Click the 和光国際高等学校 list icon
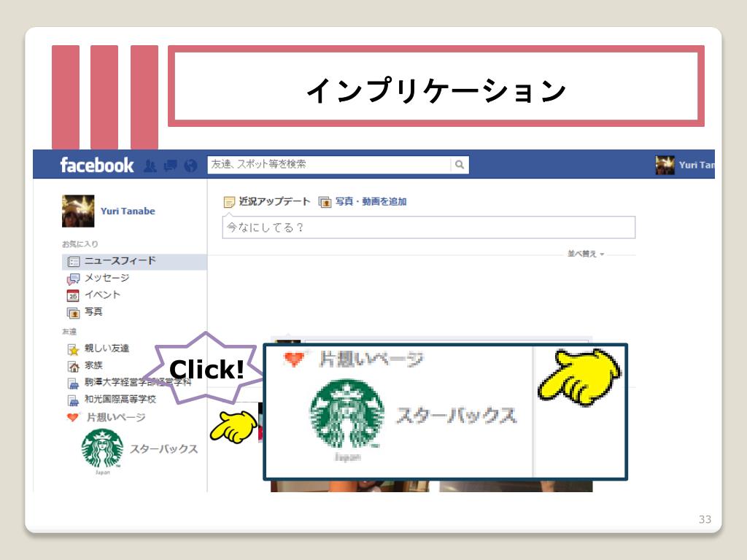This screenshot has height=560, width=747. click(x=74, y=401)
